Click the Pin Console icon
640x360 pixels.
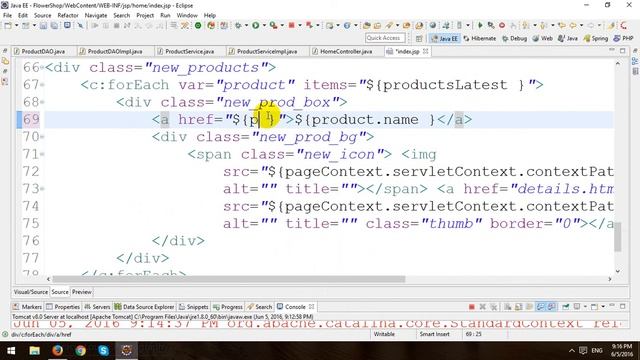click(x=566, y=307)
